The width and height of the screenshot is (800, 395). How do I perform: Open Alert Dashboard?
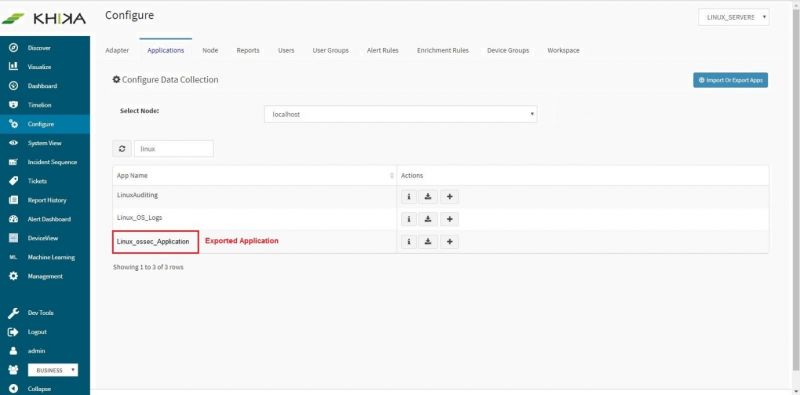[49, 219]
